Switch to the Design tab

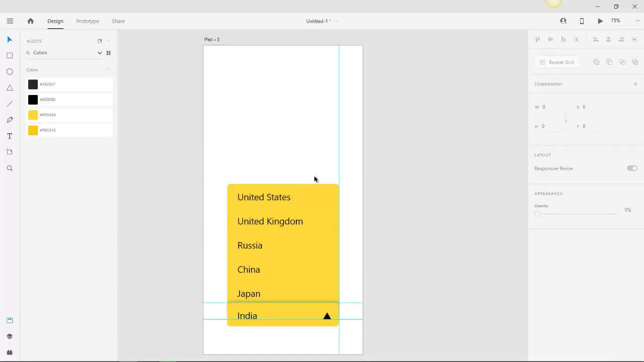(55, 21)
